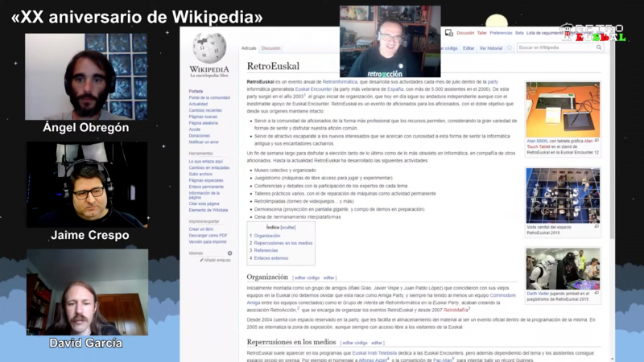Viewport: 644px width, 362px height.
Task: Click Descargar como PDF
Action: (208, 236)
